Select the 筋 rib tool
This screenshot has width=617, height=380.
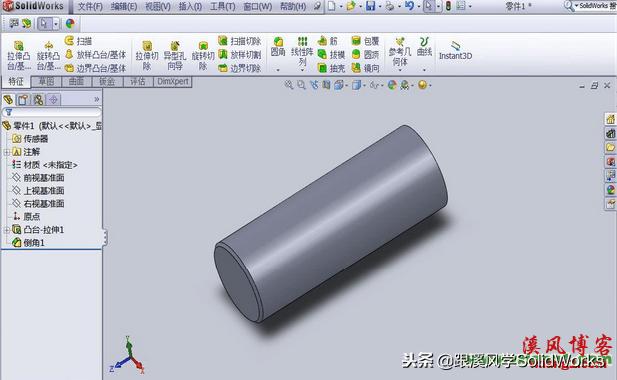pyautogui.click(x=328, y=41)
